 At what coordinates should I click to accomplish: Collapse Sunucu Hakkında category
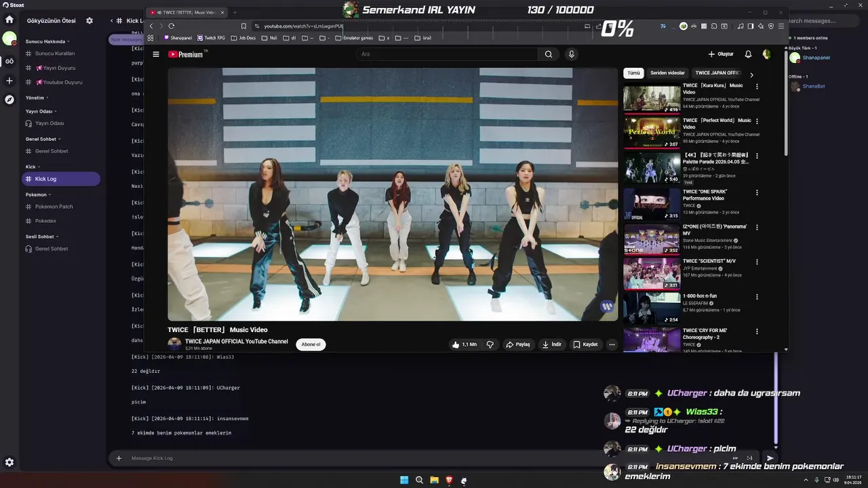(x=47, y=41)
